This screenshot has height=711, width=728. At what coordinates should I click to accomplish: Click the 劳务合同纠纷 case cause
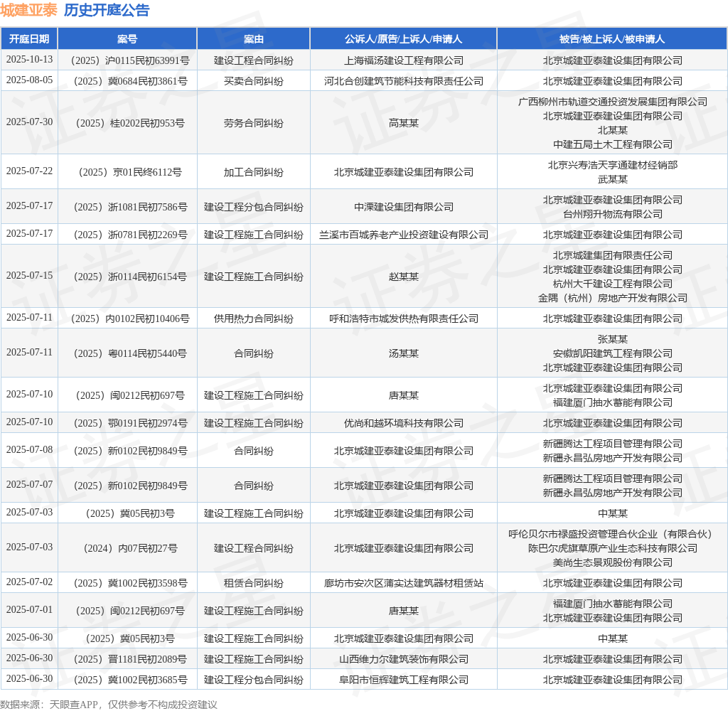coord(254,123)
